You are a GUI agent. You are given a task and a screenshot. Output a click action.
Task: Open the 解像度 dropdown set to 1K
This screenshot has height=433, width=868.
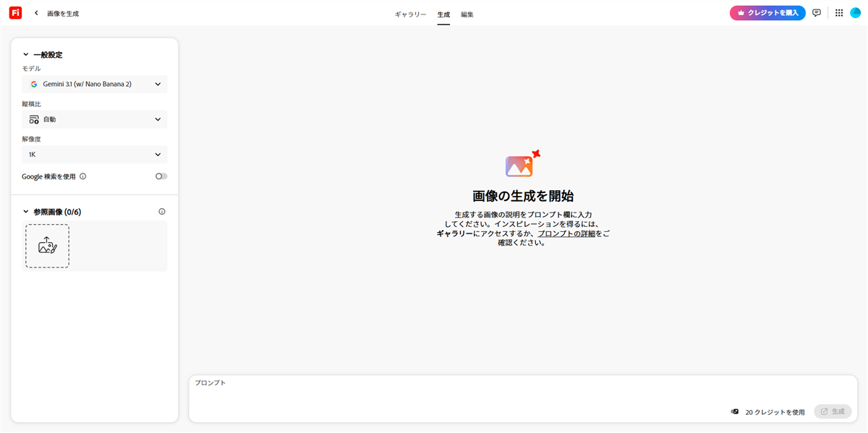tap(95, 155)
